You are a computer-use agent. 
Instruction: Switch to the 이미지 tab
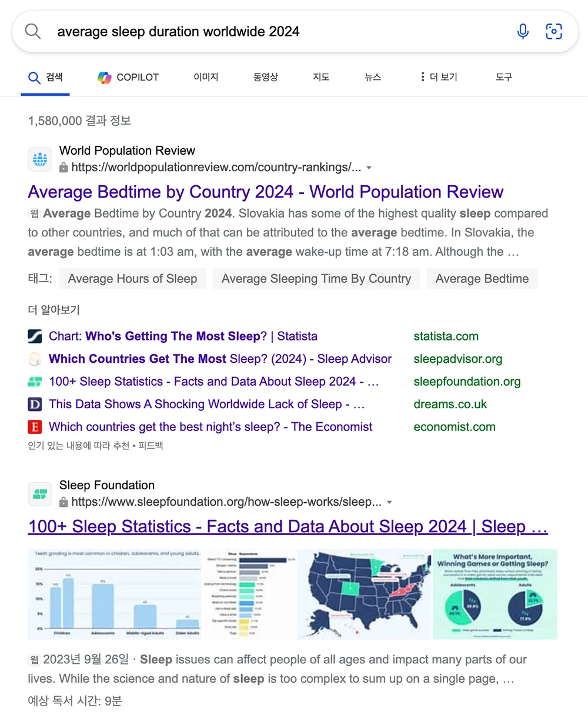pyautogui.click(x=206, y=77)
